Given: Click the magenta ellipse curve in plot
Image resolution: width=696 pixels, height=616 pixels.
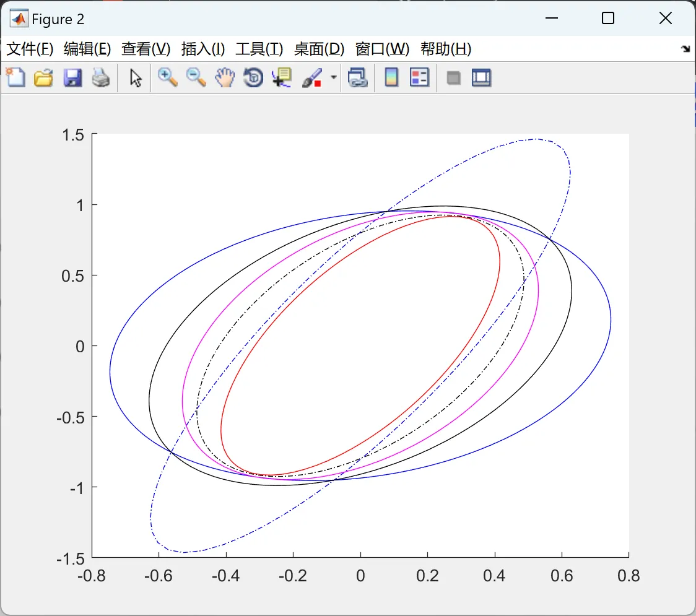Looking at the screenshot, I should (x=538, y=291).
